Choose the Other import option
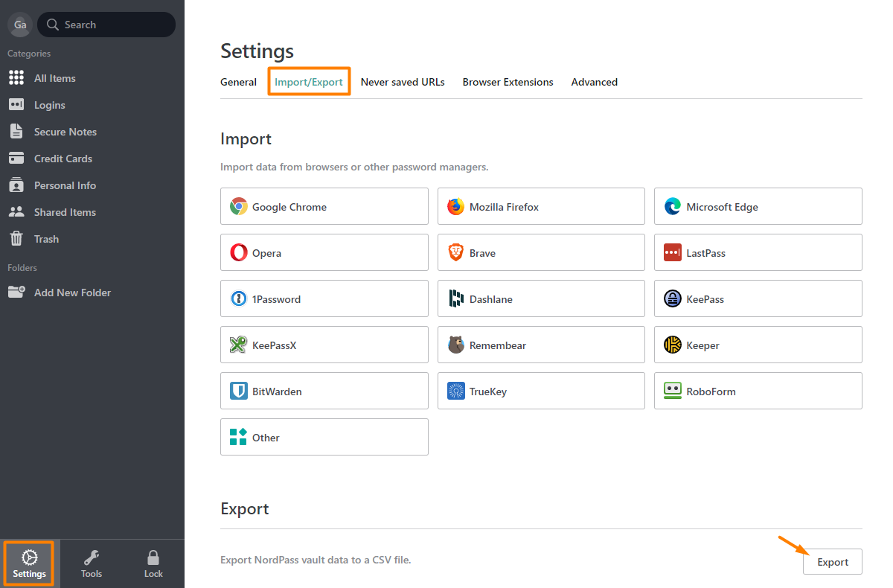 [x=324, y=437]
